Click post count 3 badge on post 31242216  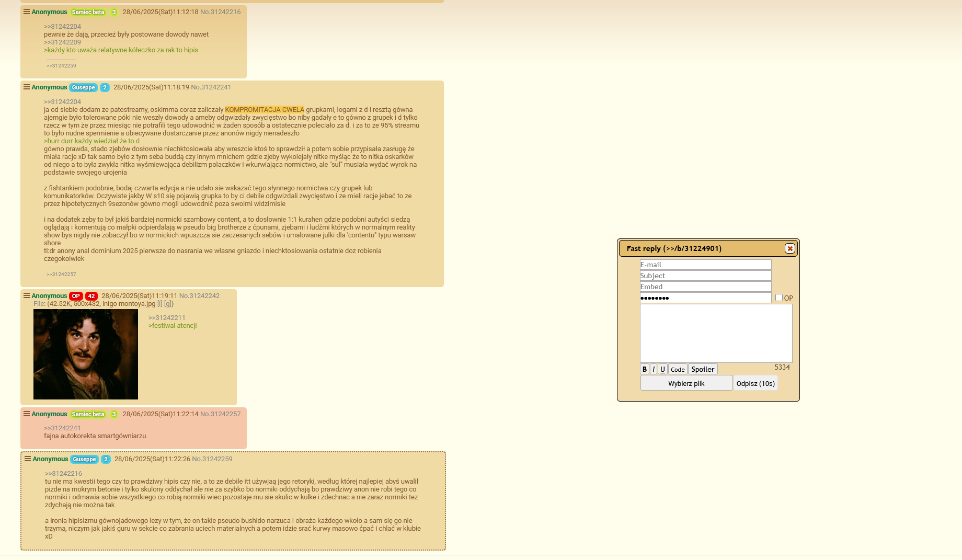[114, 12]
